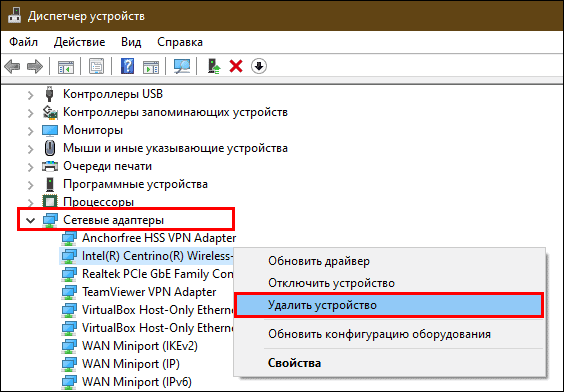
Task: Select Процессоры tree item
Action: tap(98, 202)
